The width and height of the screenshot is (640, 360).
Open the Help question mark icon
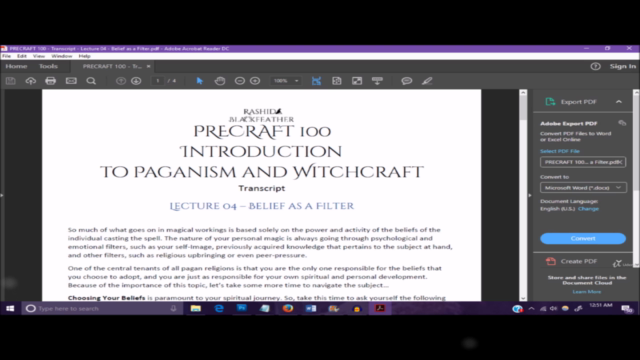[596, 66]
